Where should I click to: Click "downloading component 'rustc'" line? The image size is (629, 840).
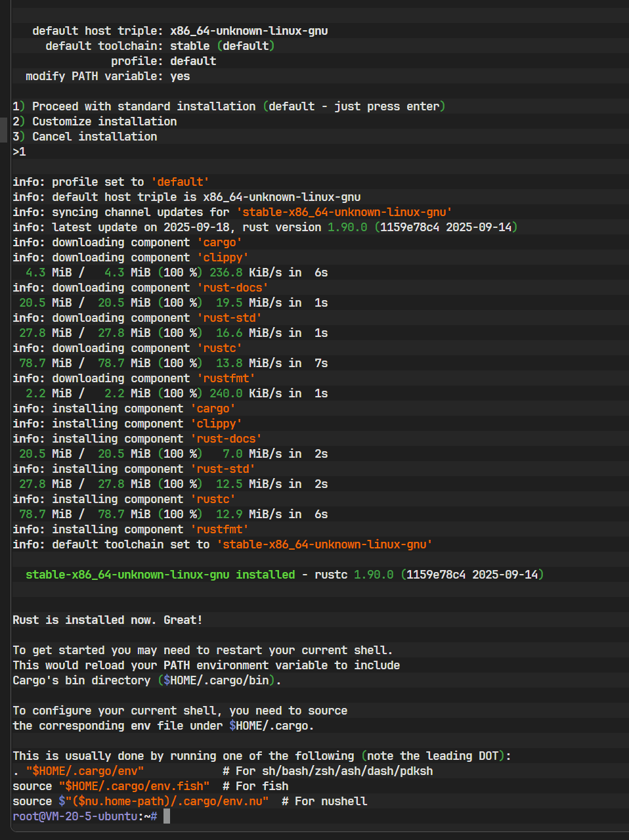tap(127, 348)
